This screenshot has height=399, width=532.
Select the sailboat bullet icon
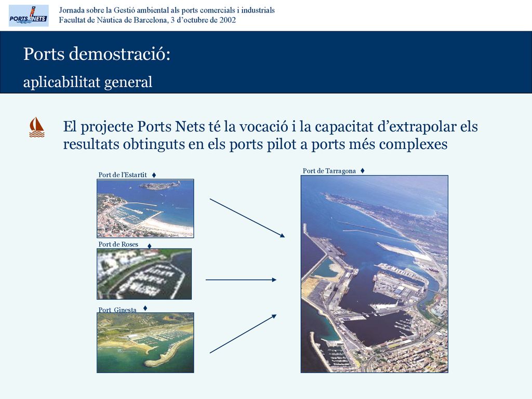[x=37, y=127]
